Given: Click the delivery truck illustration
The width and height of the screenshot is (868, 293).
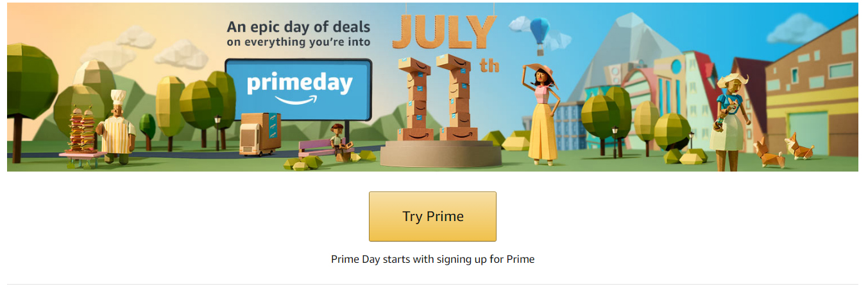Looking at the screenshot, I should click(260, 134).
